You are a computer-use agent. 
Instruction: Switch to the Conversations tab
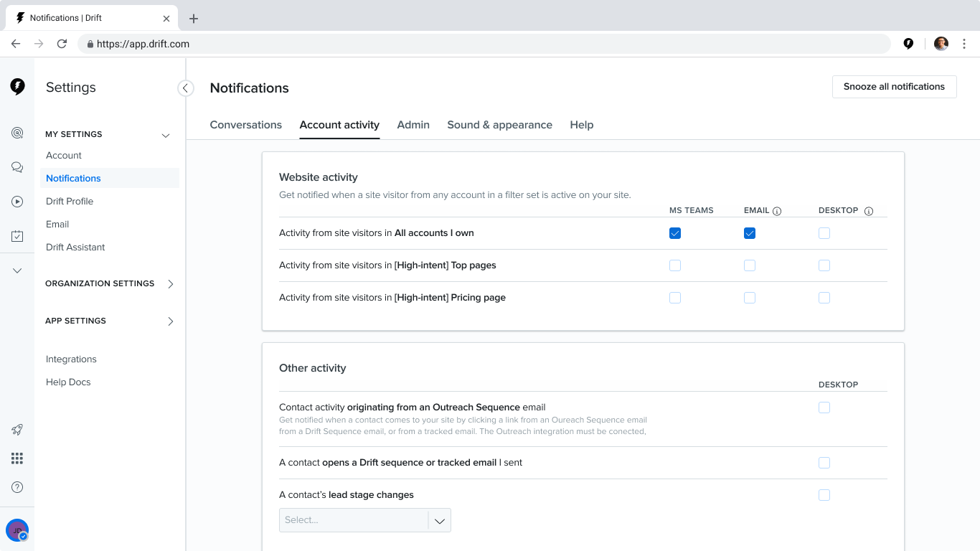tap(246, 125)
